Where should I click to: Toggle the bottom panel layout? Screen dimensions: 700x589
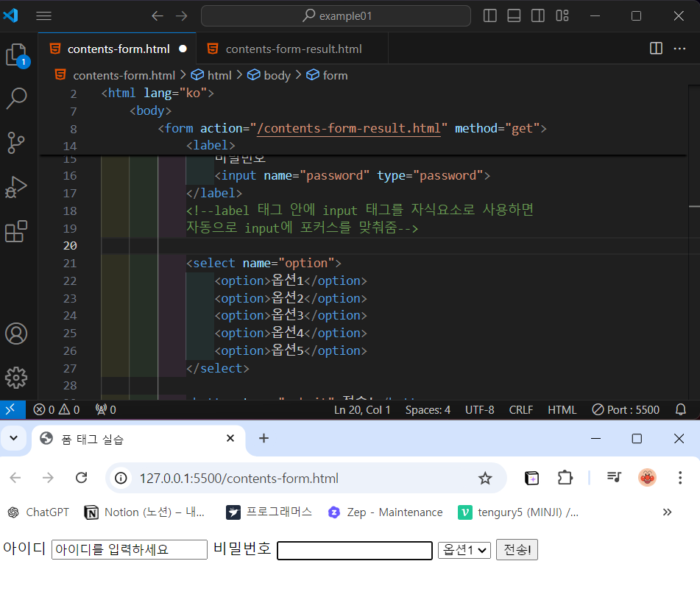click(x=514, y=16)
